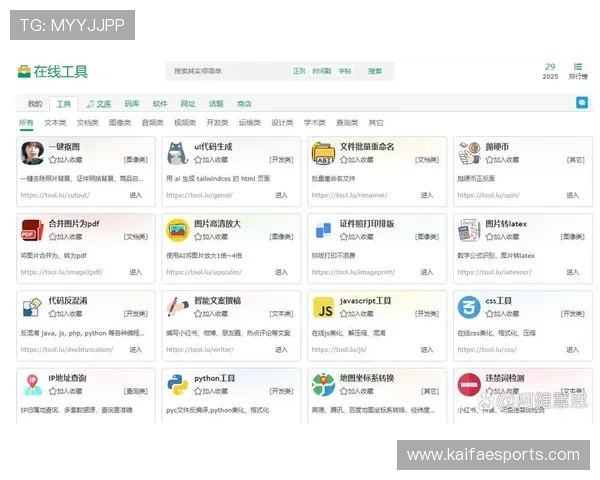600x480 pixels.
Task: Switch to the 软件 tab
Action: pyautogui.click(x=160, y=104)
